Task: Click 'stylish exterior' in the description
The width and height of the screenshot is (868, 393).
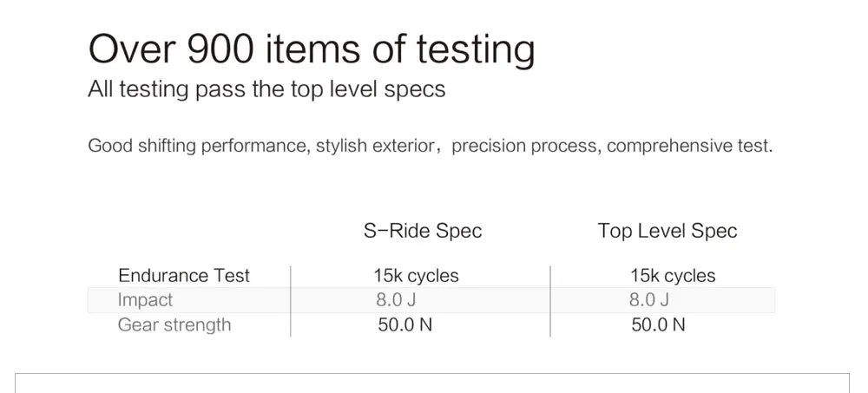Action: pyautogui.click(x=375, y=146)
